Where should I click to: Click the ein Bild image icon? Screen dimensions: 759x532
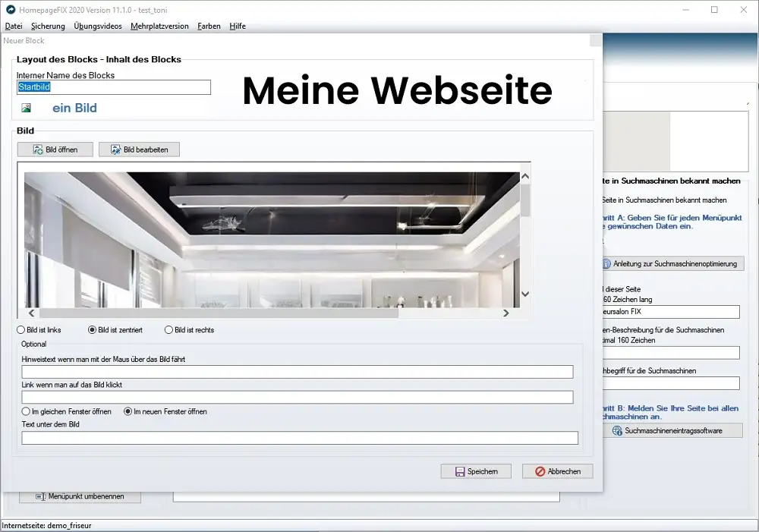pos(27,107)
